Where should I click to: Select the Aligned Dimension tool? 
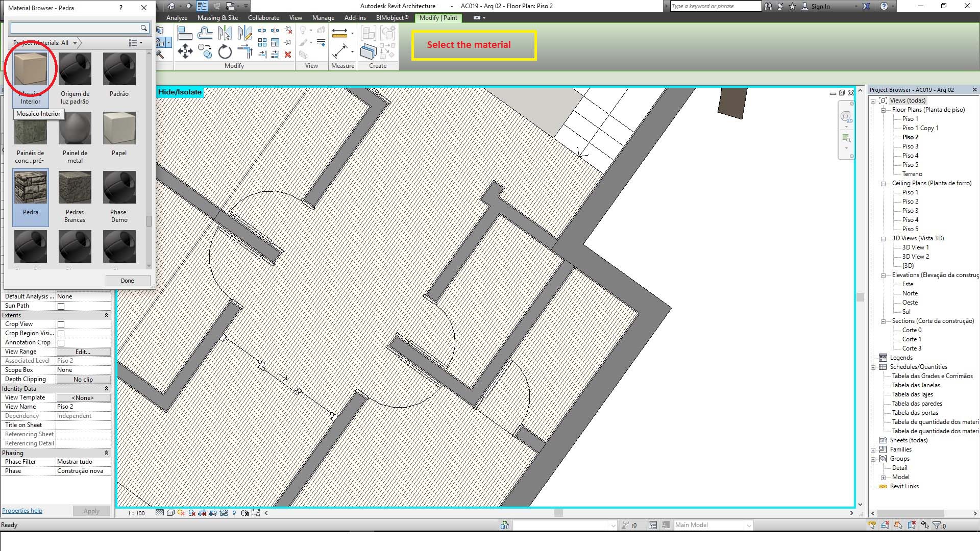[x=339, y=52]
